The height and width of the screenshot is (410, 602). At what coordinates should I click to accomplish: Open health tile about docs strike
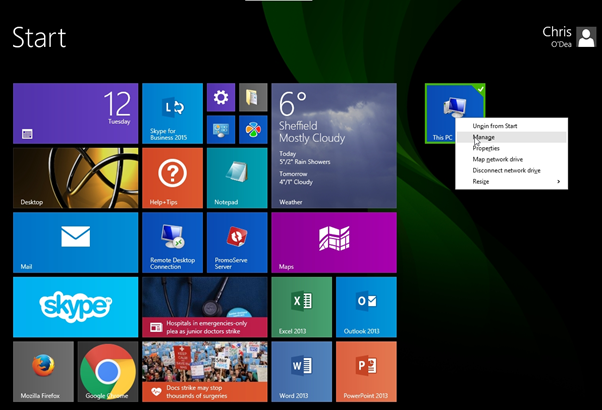[x=205, y=372]
